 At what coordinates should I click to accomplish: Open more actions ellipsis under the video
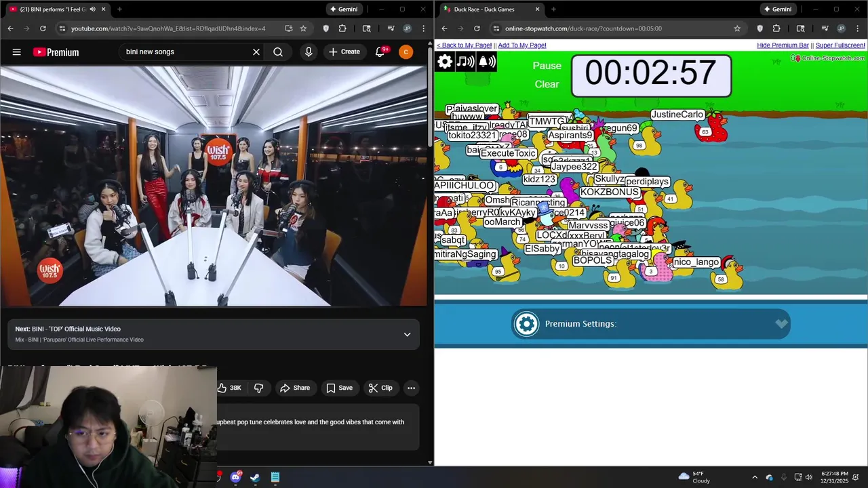tap(411, 388)
